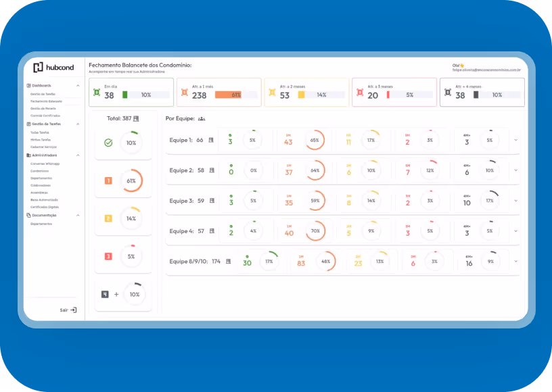Click the red 'Atr. a 3 meses' icon

click(x=359, y=92)
